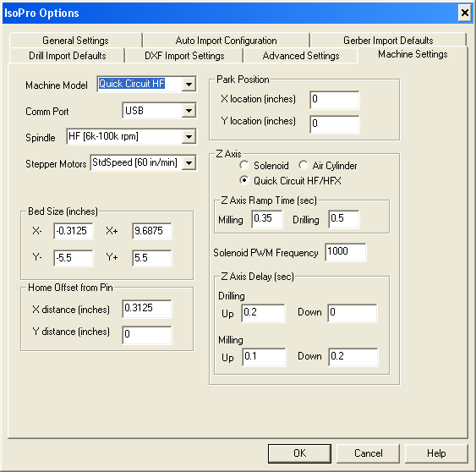Image resolution: width=476 pixels, height=472 pixels.
Task: Switch to the General Settings tab
Action: click(x=75, y=41)
